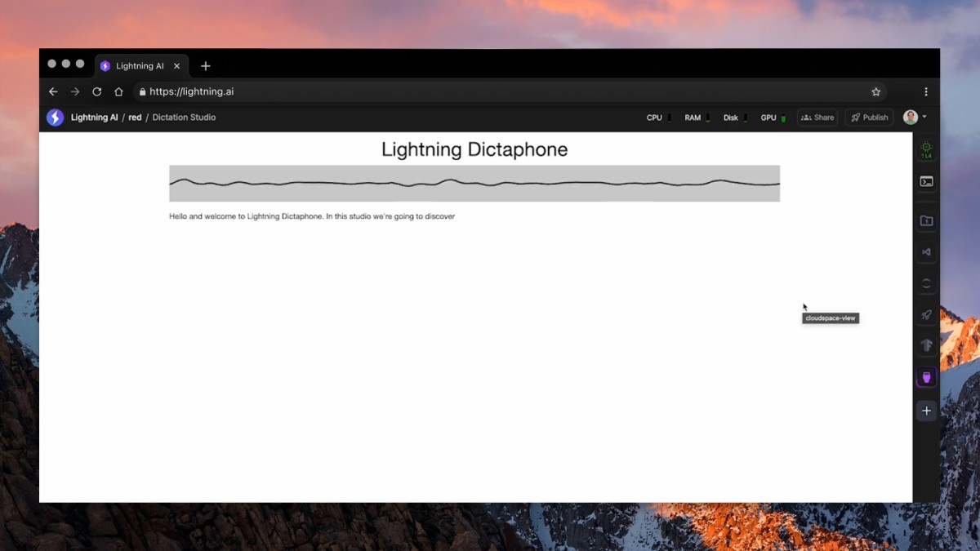This screenshot has width=980, height=551.
Task: Open the deployment rocket icon in the sidebar
Action: (926, 314)
